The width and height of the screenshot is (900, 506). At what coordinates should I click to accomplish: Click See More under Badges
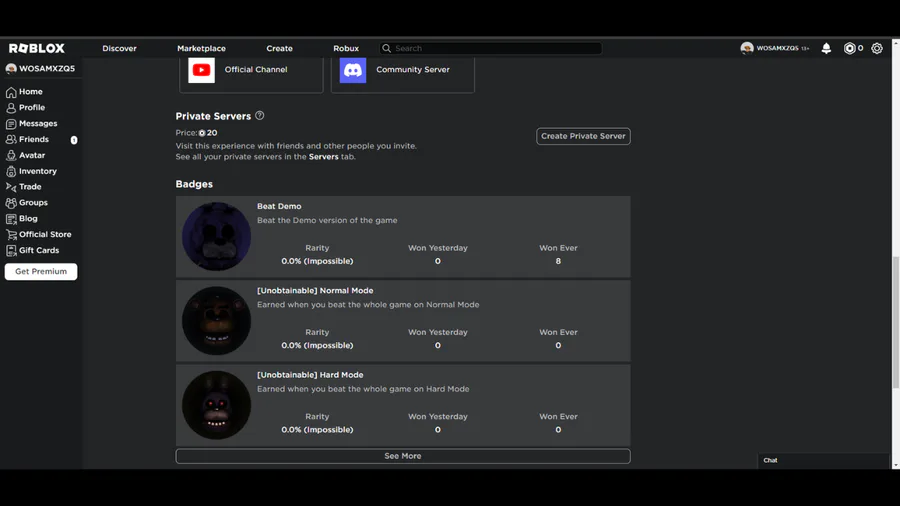click(403, 456)
